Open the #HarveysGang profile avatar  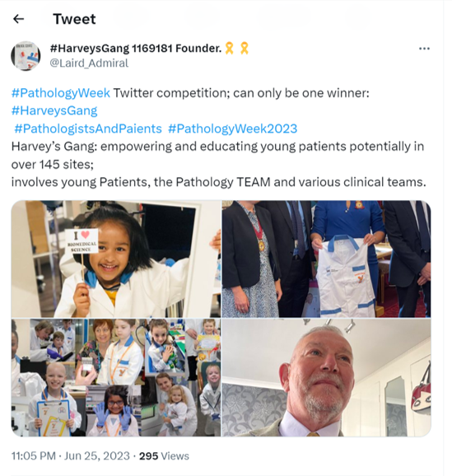[x=26, y=56]
